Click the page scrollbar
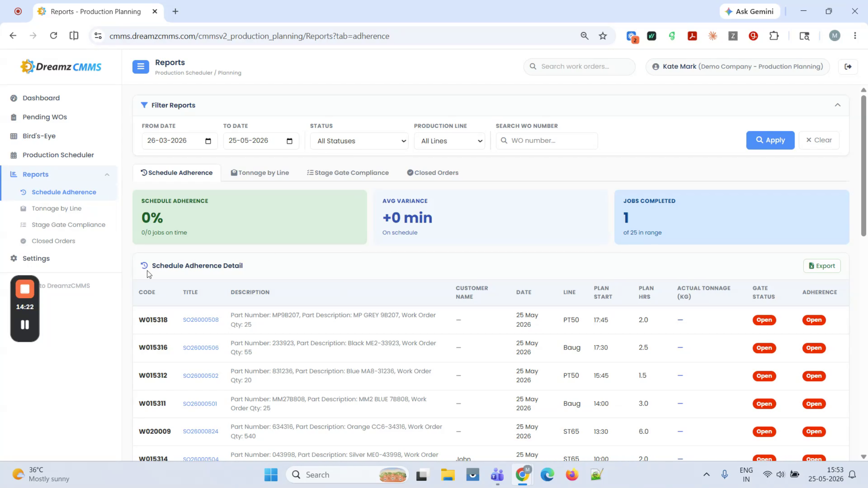This screenshot has width=868, height=488. [864, 166]
